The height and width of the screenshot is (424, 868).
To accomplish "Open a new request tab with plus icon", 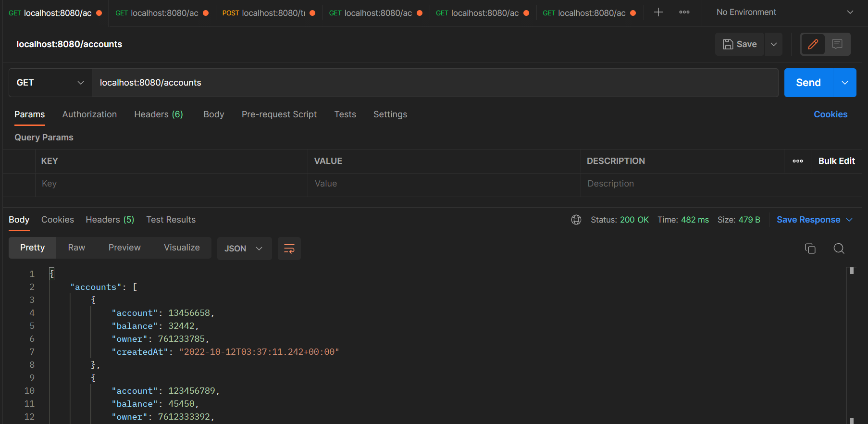I will click(x=658, y=12).
